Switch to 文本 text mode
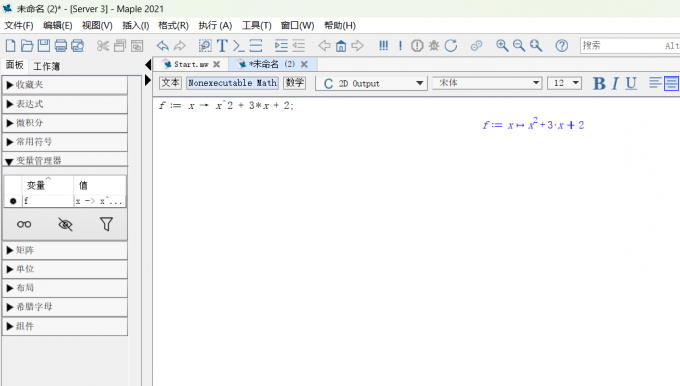The height and width of the screenshot is (386, 680). click(x=170, y=83)
